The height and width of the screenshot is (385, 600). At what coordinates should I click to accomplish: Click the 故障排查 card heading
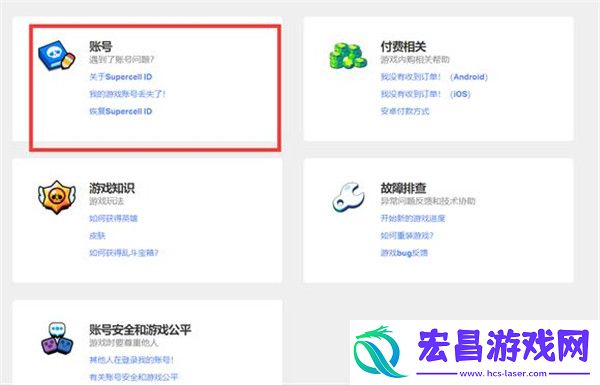(x=403, y=188)
